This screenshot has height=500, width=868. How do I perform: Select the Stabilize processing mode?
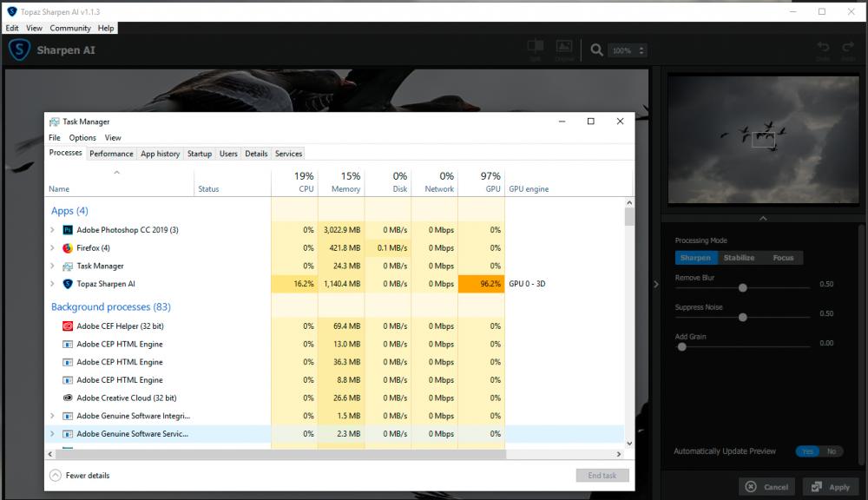point(739,258)
